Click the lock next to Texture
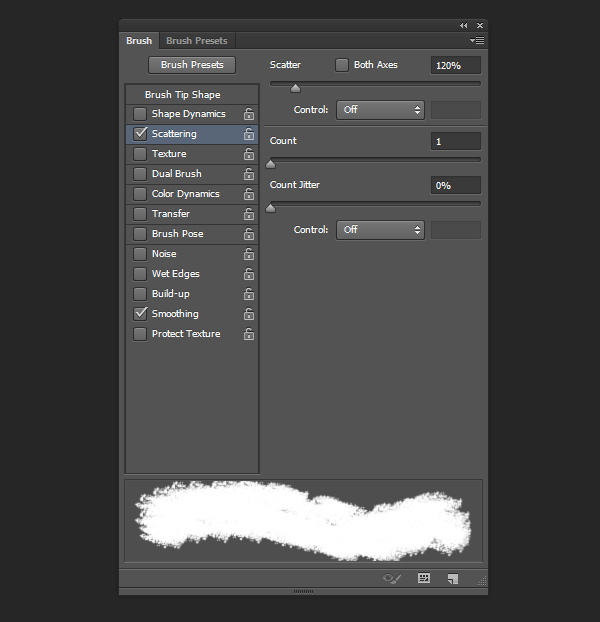This screenshot has height=622, width=600. [249, 154]
